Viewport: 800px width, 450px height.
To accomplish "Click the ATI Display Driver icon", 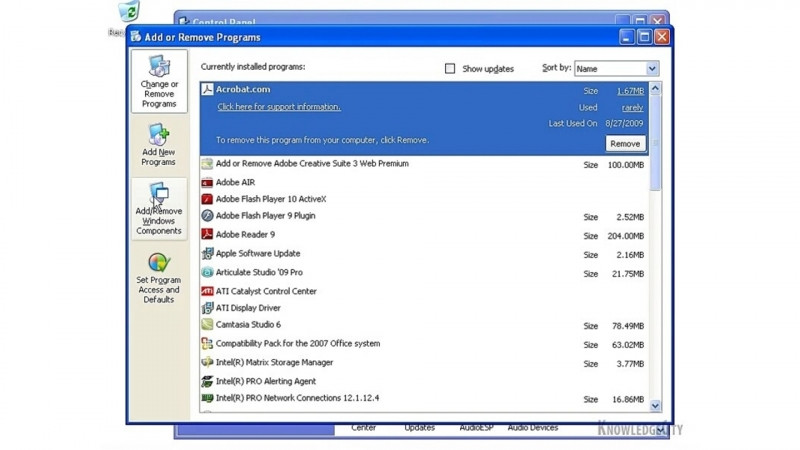I will (207, 308).
